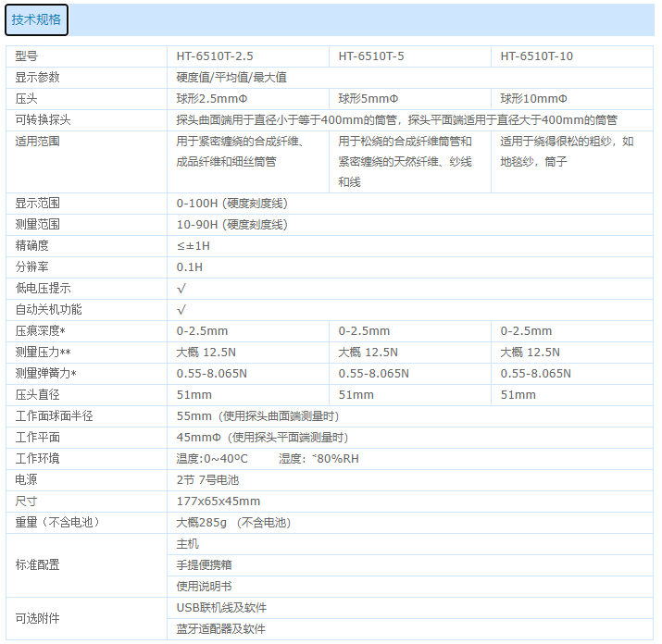
Task: Click the 球形2.5mmΦ indenter value
Action: 212,98
